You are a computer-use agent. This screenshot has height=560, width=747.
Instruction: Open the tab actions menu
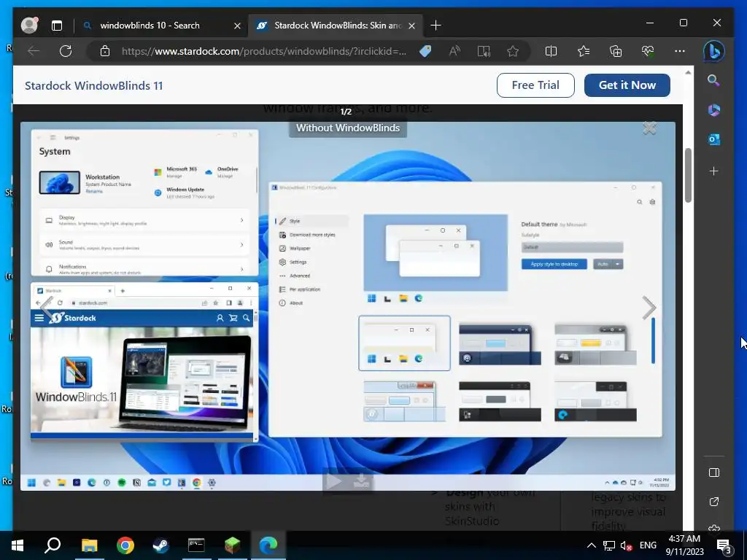(57, 26)
